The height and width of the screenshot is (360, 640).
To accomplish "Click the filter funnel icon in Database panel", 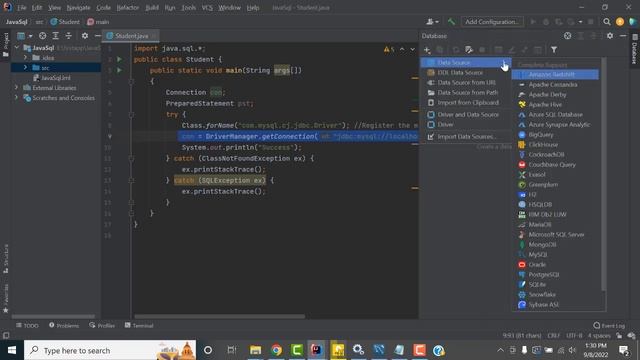I will pyautogui.click(x=554, y=50).
